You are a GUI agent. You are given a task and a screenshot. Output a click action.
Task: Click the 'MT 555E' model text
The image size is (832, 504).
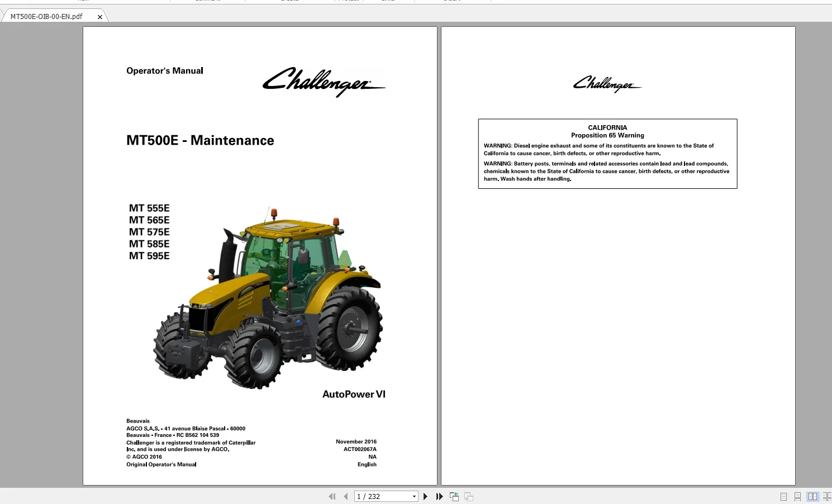tap(149, 208)
